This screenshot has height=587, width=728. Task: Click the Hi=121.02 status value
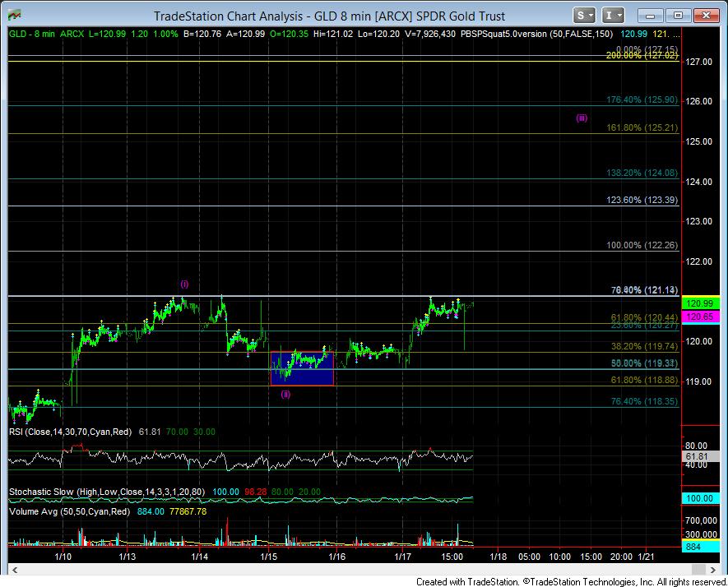pyautogui.click(x=333, y=34)
